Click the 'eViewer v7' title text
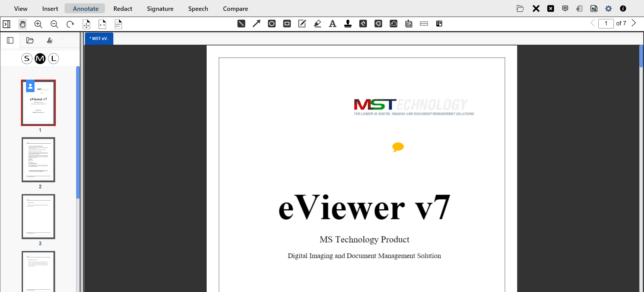The height and width of the screenshot is (292, 644). [364, 207]
